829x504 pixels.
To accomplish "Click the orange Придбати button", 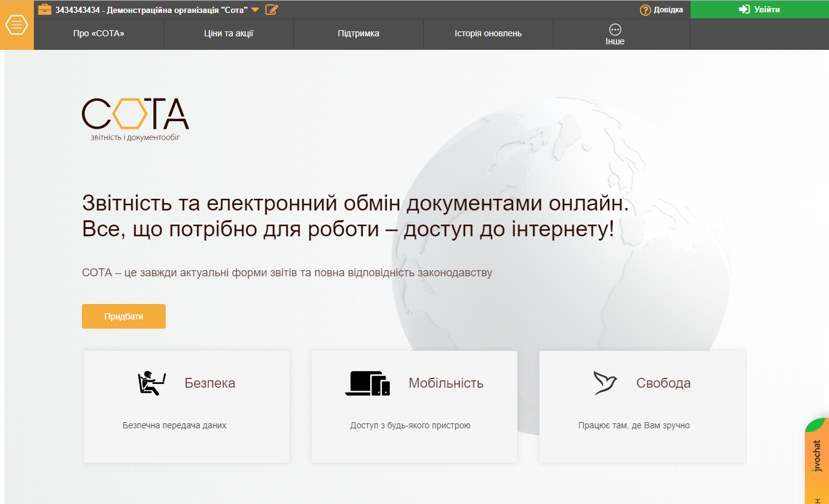I will (124, 316).
